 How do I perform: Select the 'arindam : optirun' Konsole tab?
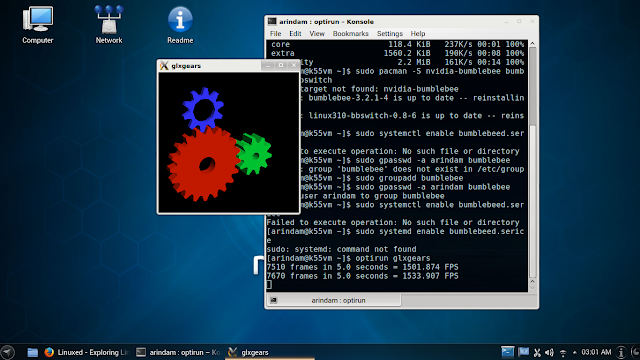coord(334,300)
